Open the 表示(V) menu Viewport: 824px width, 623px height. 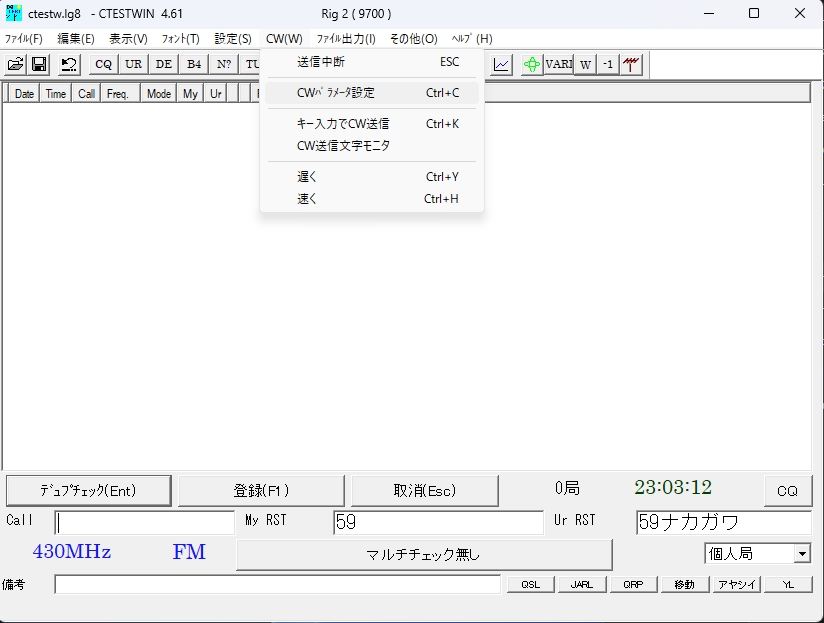[128, 39]
